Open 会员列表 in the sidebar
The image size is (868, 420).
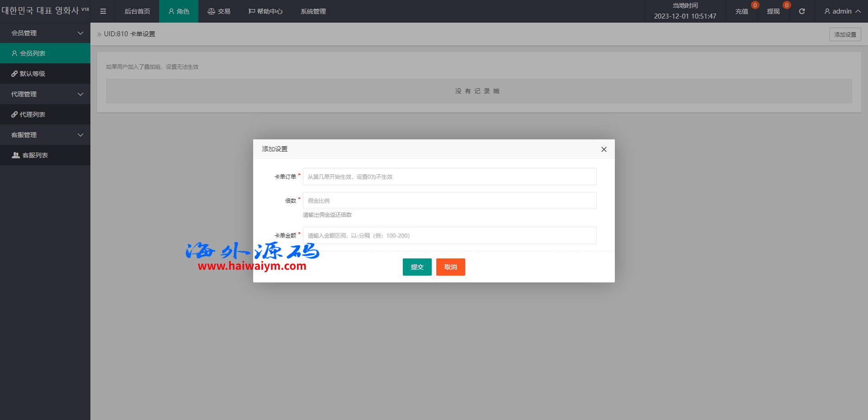pyautogui.click(x=45, y=53)
